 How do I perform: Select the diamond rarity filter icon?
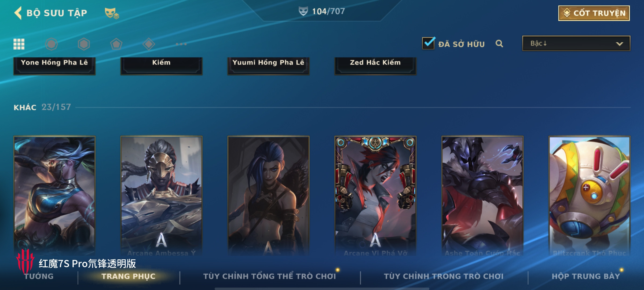pos(149,44)
